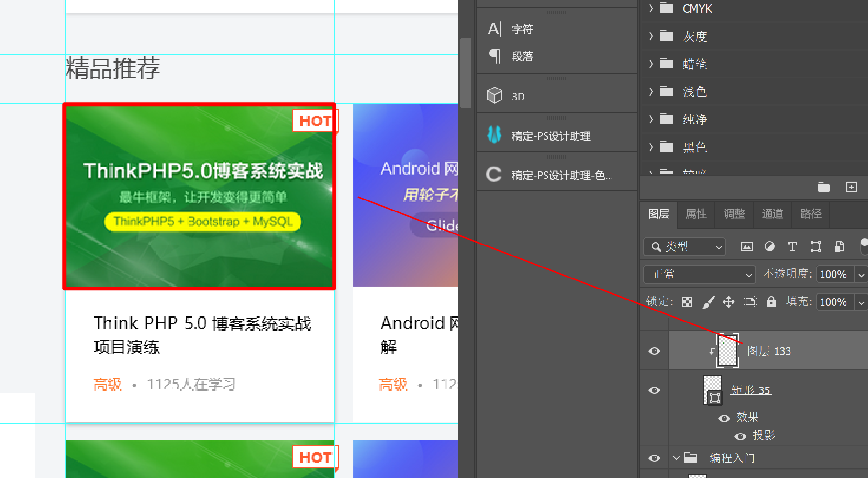Expand the 灰度 swatch group
The image size is (868, 478).
click(x=651, y=36)
